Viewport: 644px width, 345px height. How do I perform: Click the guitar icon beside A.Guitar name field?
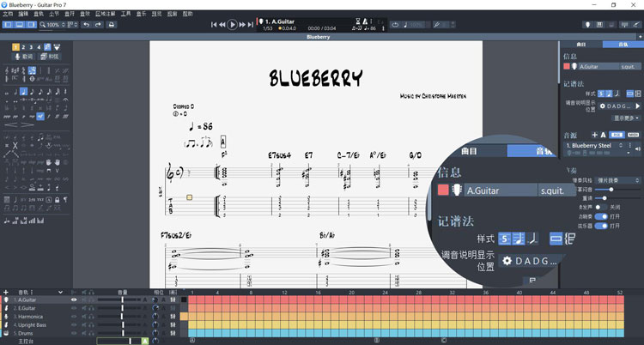click(x=574, y=66)
